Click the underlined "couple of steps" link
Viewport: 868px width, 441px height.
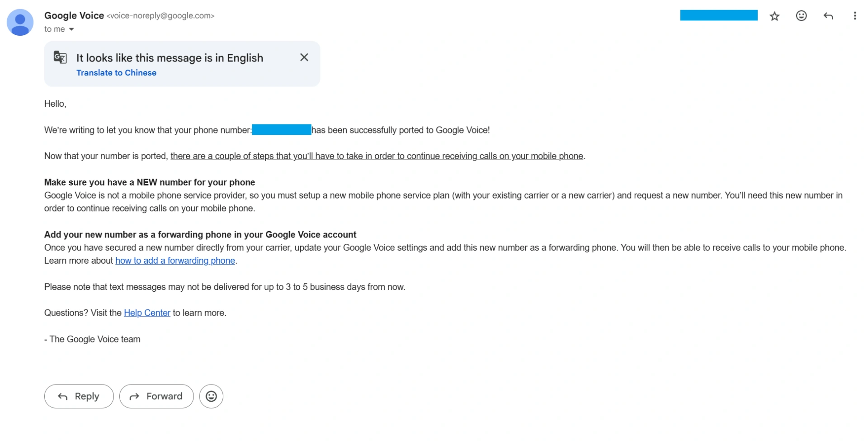point(377,156)
